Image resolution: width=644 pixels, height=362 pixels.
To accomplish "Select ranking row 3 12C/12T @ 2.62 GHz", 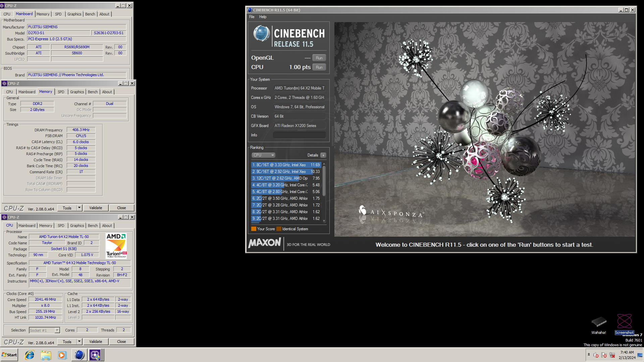I will [x=286, y=178].
